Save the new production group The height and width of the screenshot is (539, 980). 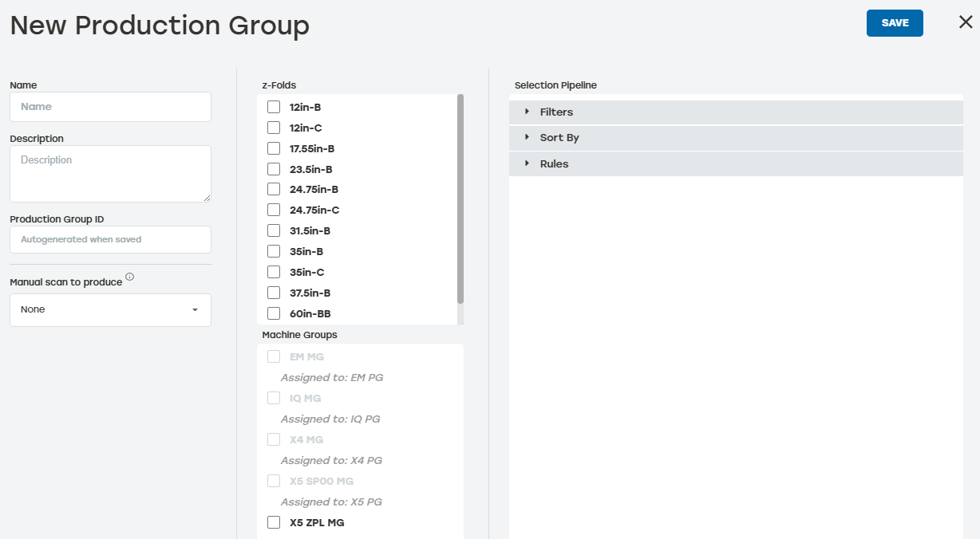point(895,23)
